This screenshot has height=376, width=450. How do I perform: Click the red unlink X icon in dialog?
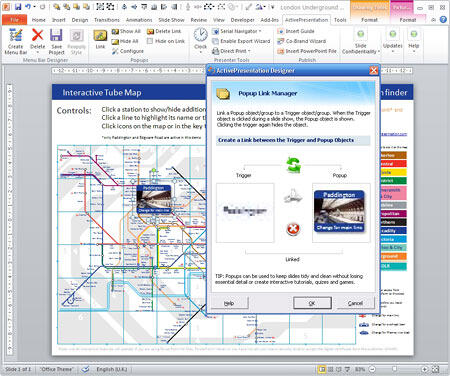(293, 229)
